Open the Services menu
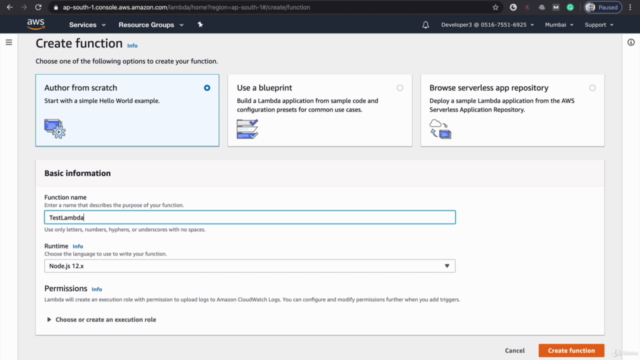The image size is (640, 360). click(x=87, y=25)
